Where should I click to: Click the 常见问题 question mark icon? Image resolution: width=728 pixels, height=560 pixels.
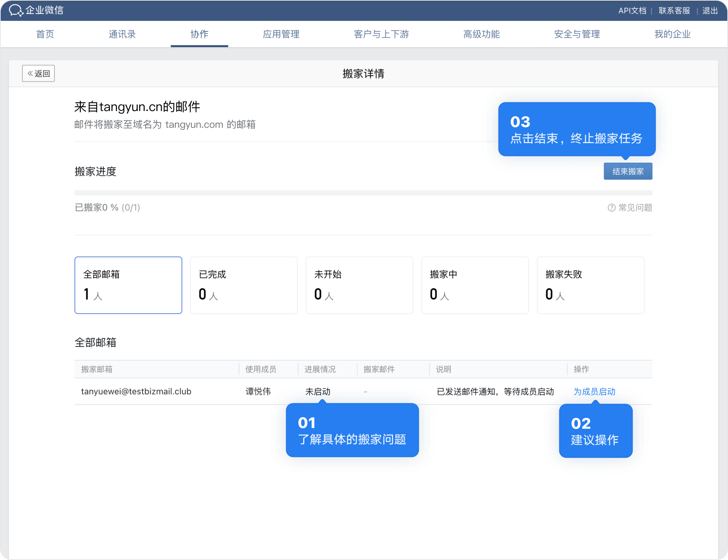611,208
